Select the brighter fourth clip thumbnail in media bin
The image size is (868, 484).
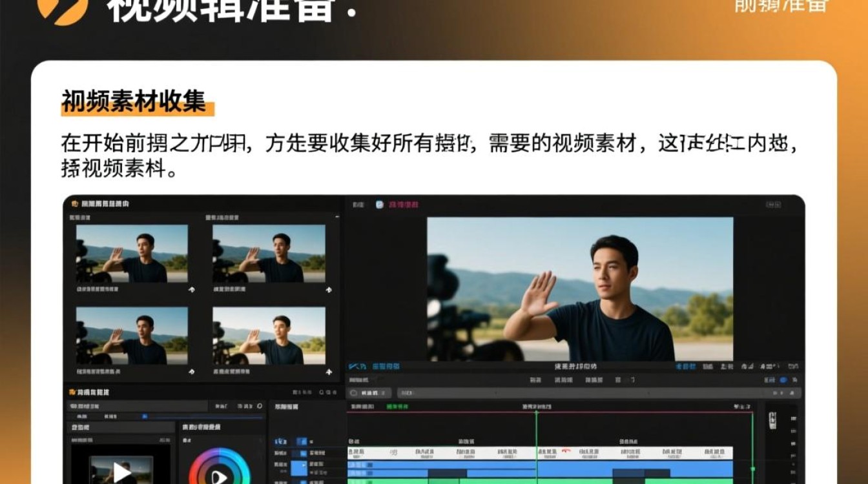(269, 336)
